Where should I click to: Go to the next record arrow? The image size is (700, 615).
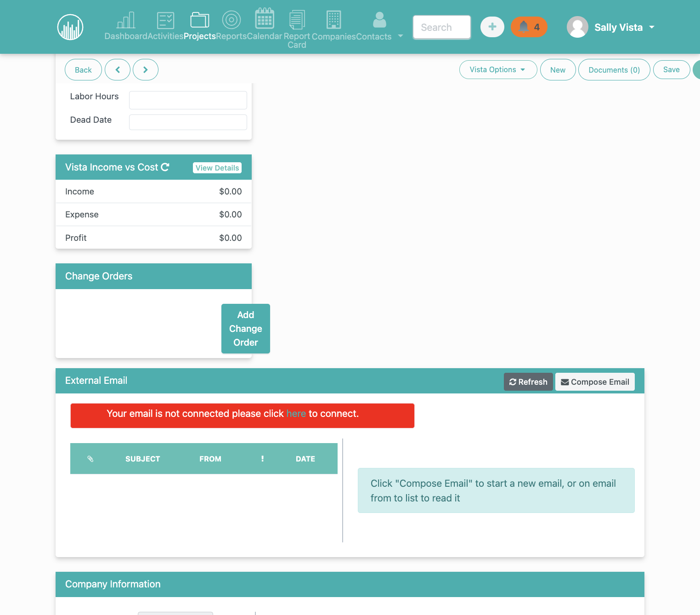coord(146,70)
